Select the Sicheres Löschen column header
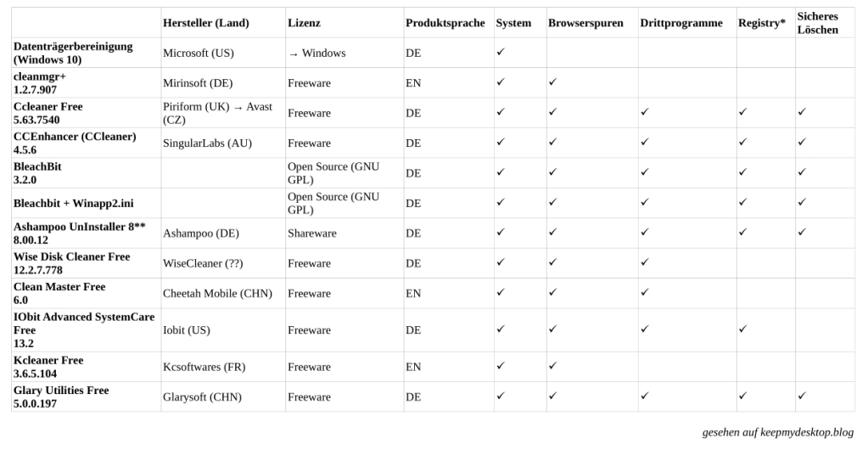The width and height of the screenshot is (868, 450). [817, 23]
